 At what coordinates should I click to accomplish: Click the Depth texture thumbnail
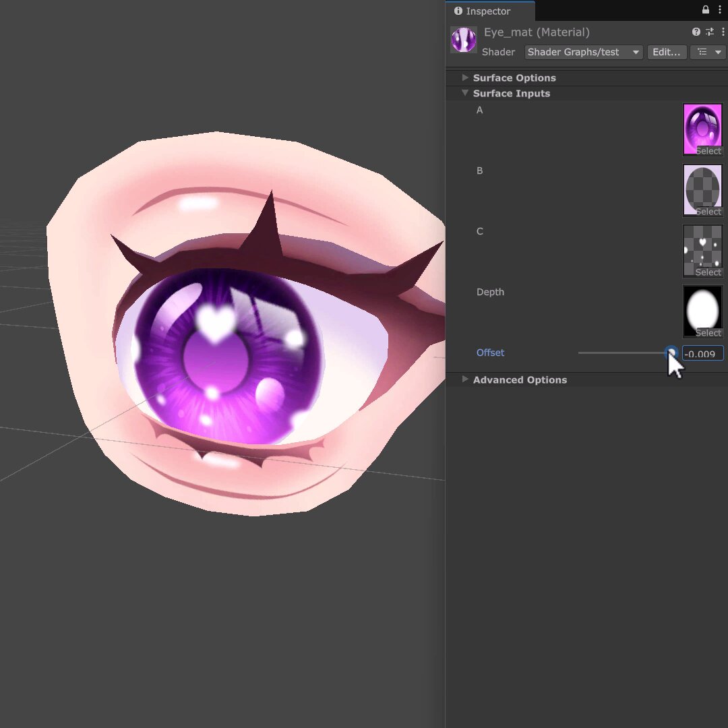[x=702, y=311]
